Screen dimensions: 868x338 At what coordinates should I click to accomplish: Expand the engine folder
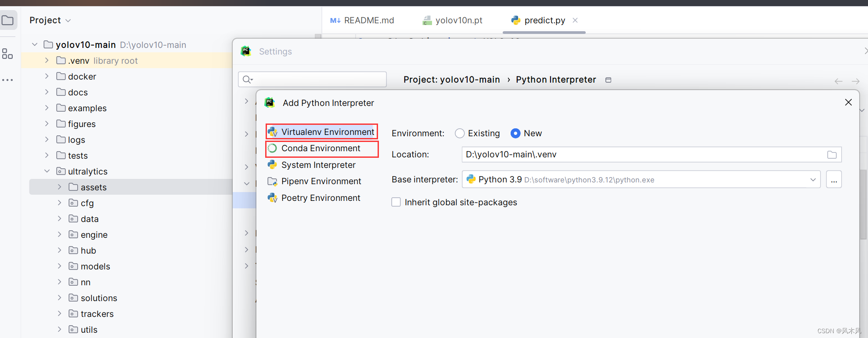[x=59, y=234]
